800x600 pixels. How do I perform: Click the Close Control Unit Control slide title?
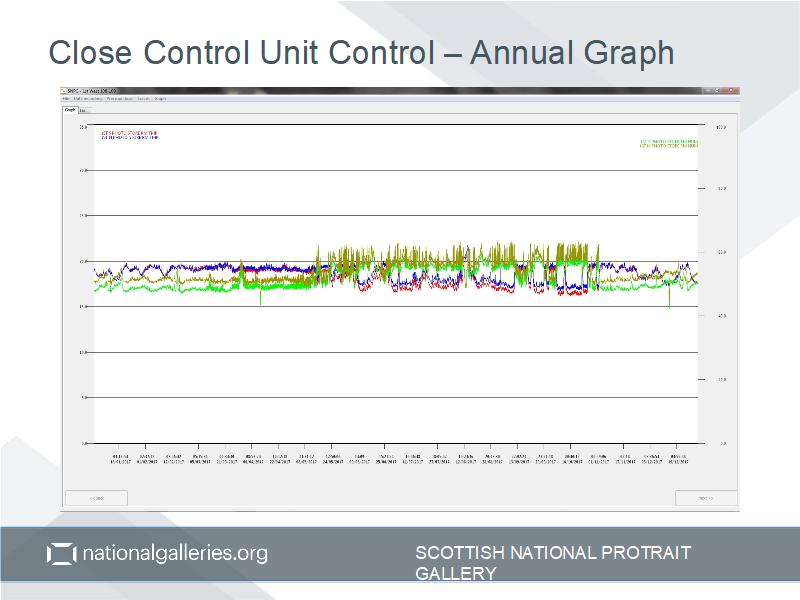point(361,52)
